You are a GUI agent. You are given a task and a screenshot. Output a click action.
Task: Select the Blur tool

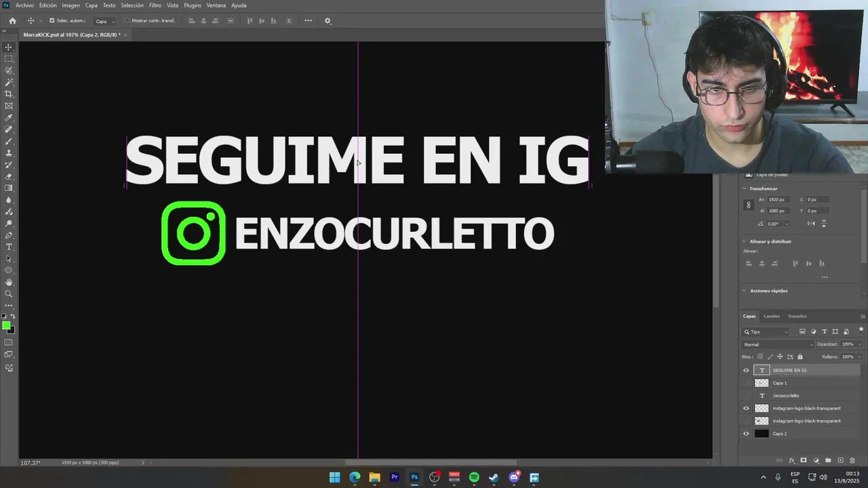tap(9, 200)
